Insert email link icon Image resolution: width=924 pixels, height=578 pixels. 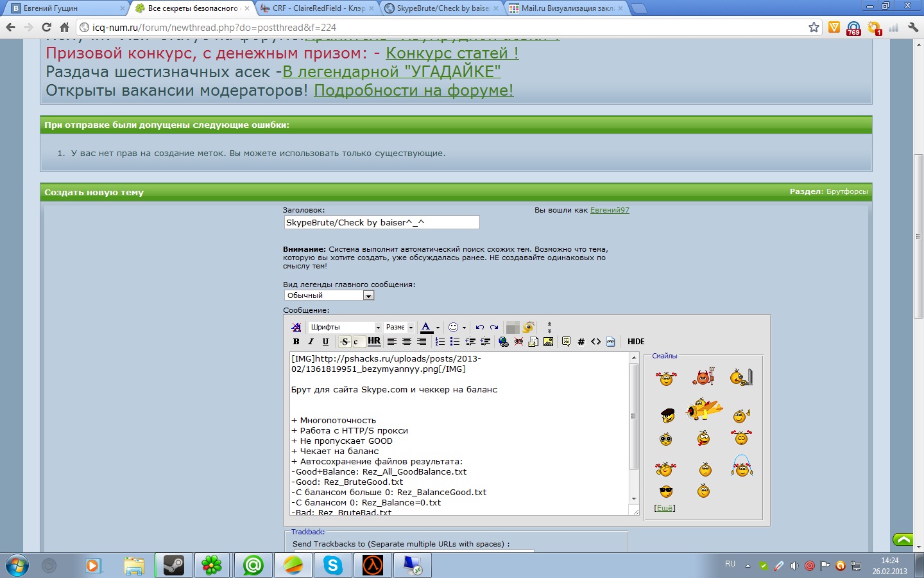tap(533, 342)
